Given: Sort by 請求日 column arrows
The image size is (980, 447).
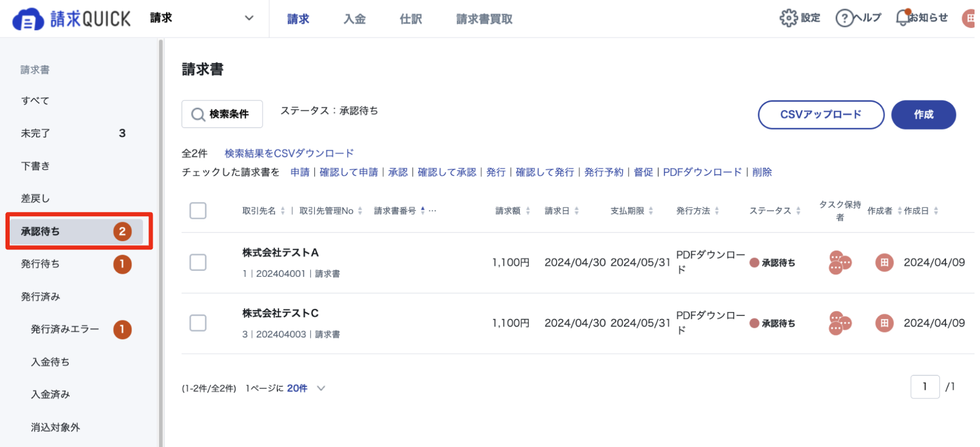Looking at the screenshot, I should click(577, 211).
